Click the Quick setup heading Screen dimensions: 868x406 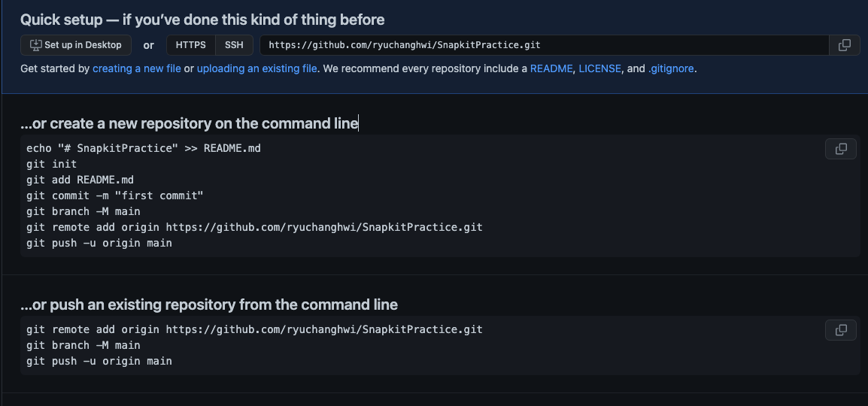point(202,20)
